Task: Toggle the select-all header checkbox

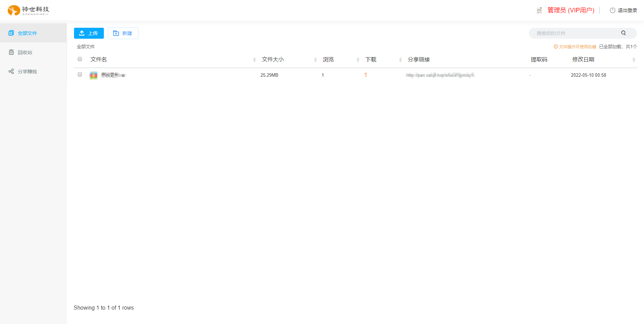Action: (80, 59)
